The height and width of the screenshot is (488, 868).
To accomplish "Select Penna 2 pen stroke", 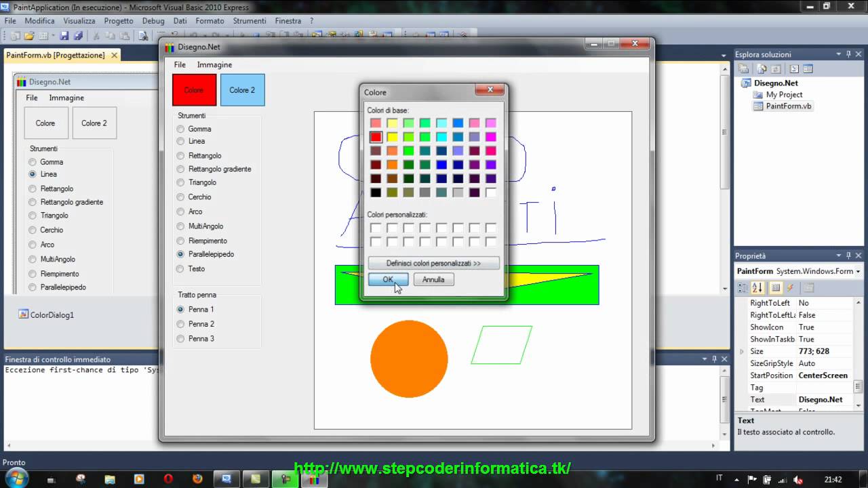I will tap(196, 324).
